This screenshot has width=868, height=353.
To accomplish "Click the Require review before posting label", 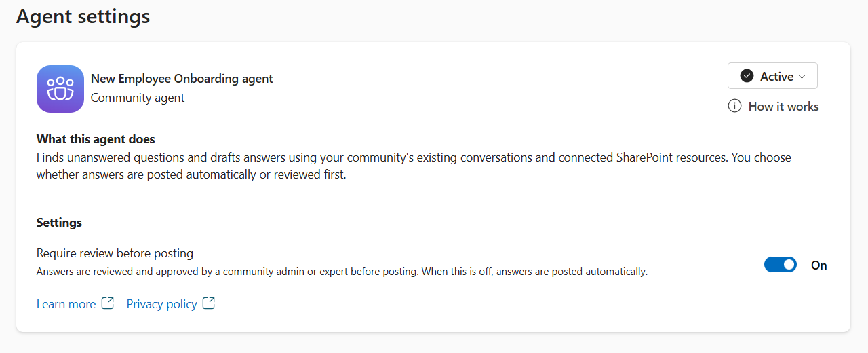I will (x=115, y=253).
